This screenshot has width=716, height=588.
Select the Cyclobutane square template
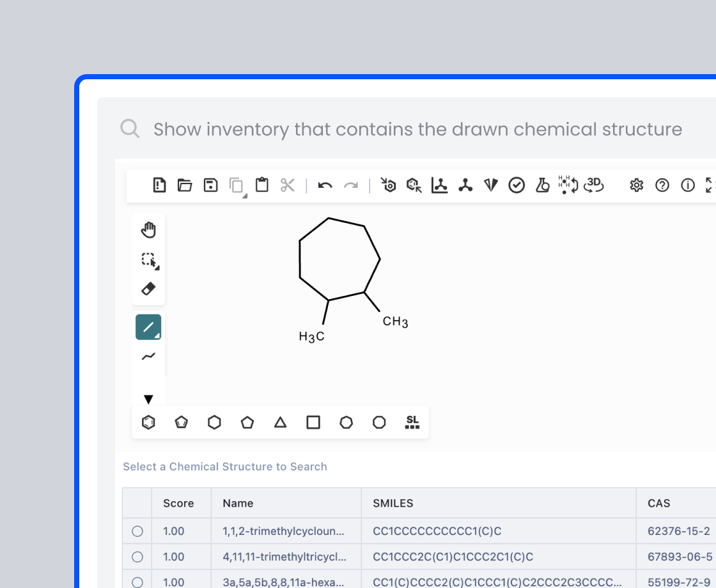313,422
